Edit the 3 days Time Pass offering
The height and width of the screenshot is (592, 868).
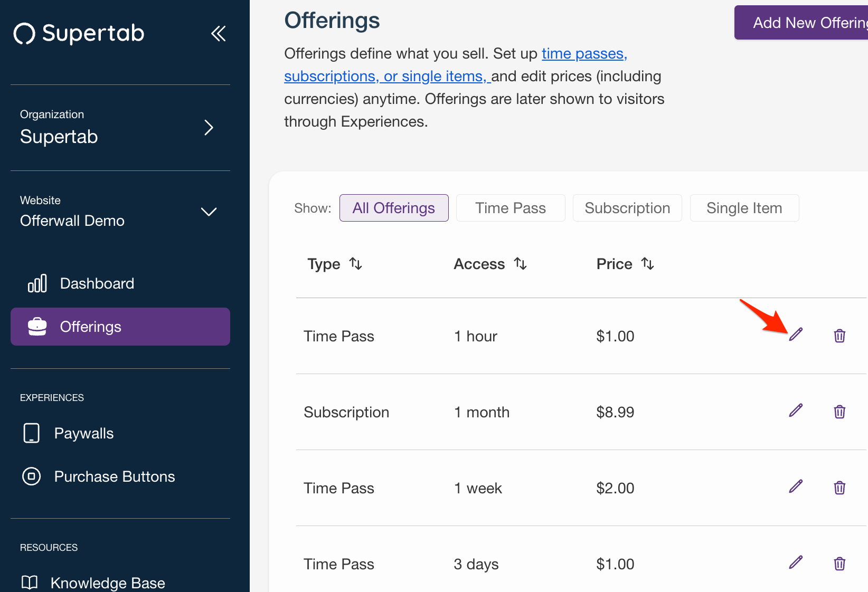(x=796, y=562)
